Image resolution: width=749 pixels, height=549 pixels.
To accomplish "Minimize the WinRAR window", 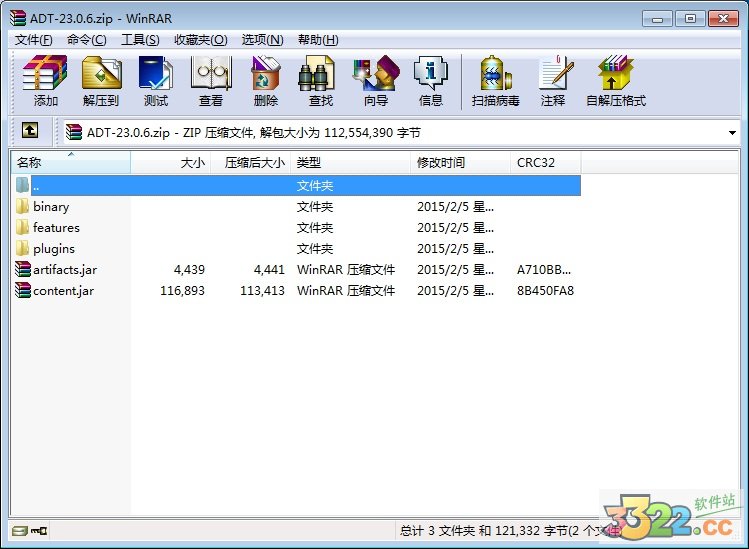I will [x=657, y=19].
